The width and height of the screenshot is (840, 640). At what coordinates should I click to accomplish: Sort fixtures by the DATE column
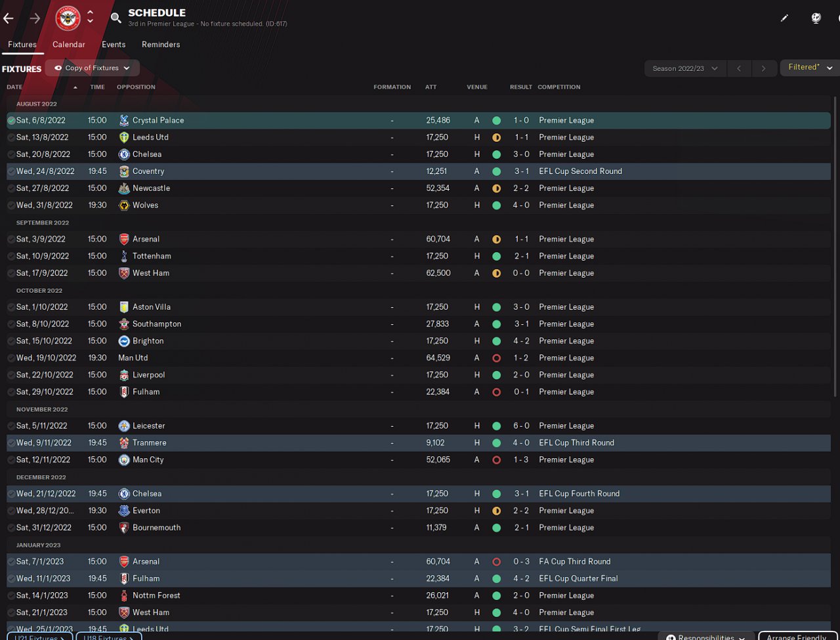click(14, 87)
